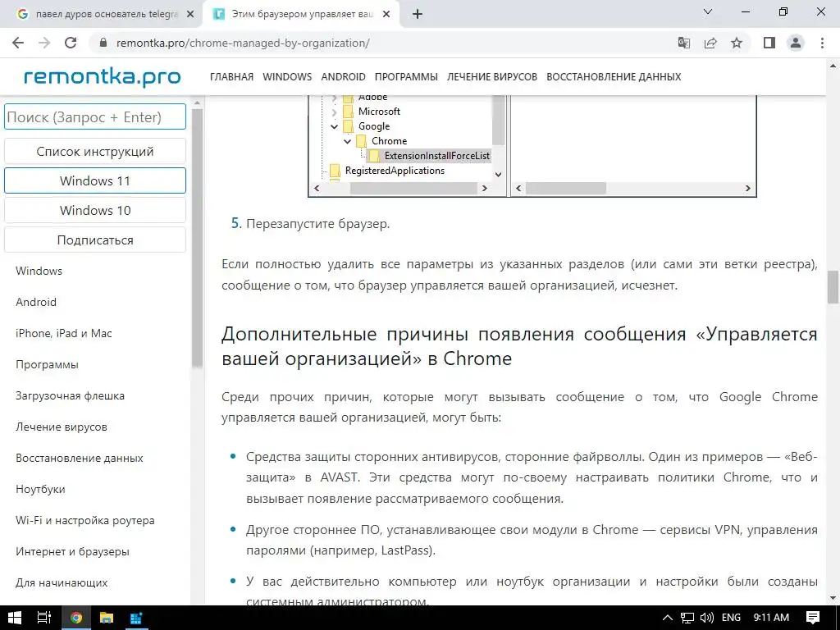Open network status tray icon

687,618
